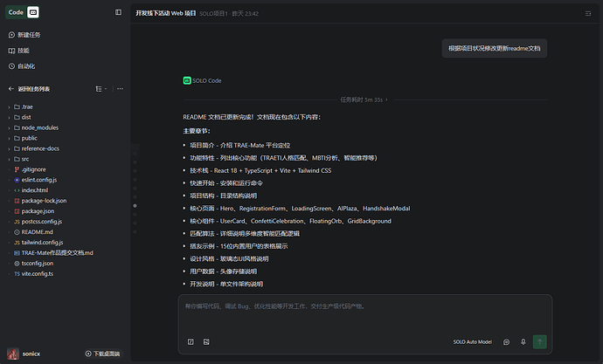Viewport: 603px width, 364px height.
Task: Open the three-dot more options menu
Action: point(121,89)
